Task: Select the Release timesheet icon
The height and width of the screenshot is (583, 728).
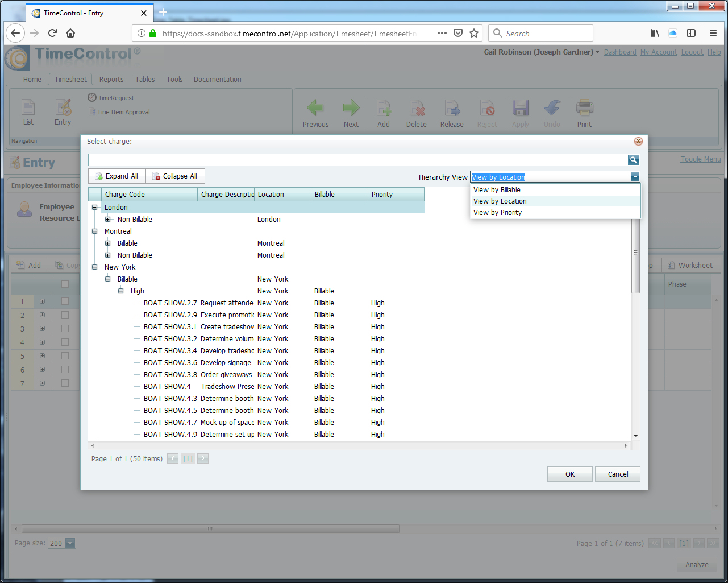Action: coord(452,113)
